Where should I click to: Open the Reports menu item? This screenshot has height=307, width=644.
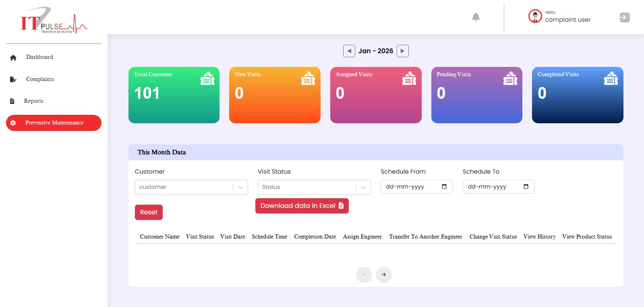click(33, 101)
